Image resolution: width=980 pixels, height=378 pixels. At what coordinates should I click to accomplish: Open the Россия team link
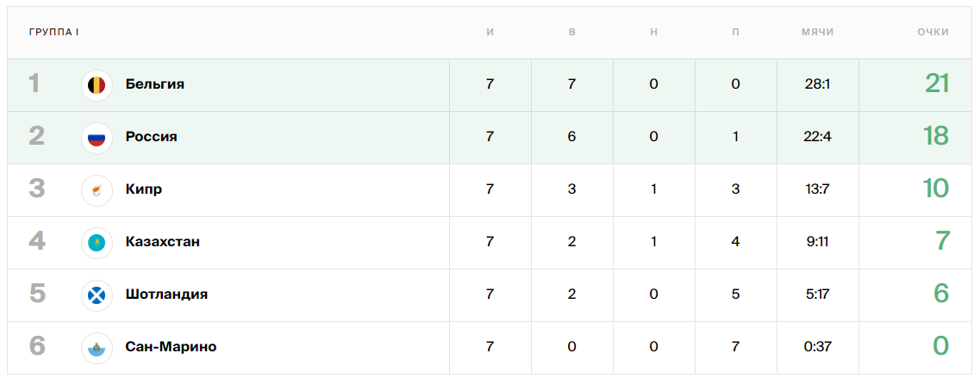pyautogui.click(x=151, y=137)
